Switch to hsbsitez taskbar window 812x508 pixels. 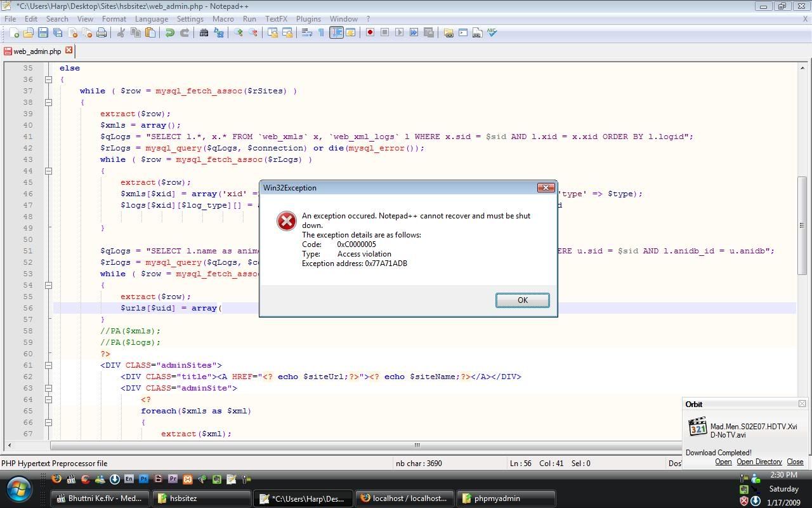click(x=200, y=498)
